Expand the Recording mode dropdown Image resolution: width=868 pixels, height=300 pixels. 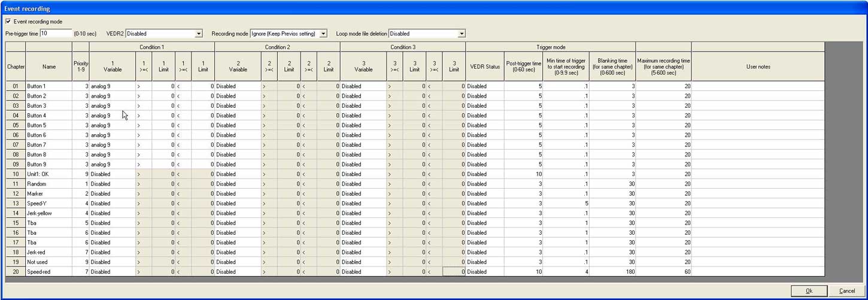click(x=323, y=34)
